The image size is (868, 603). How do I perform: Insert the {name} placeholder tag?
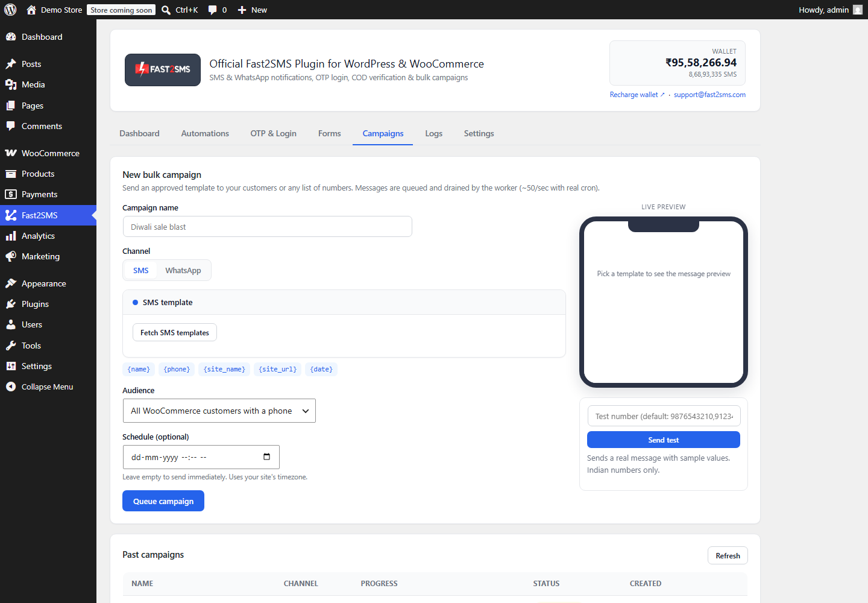point(139,369)
